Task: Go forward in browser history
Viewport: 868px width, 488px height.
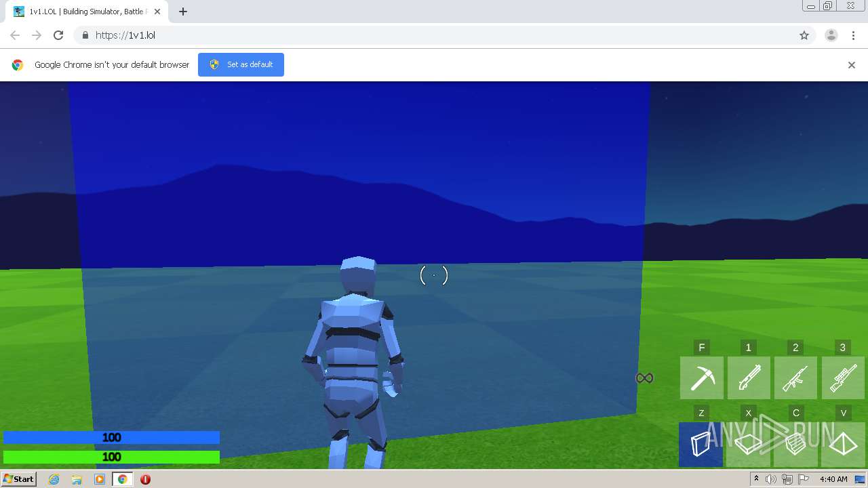Action: click(x=37, y=35)
